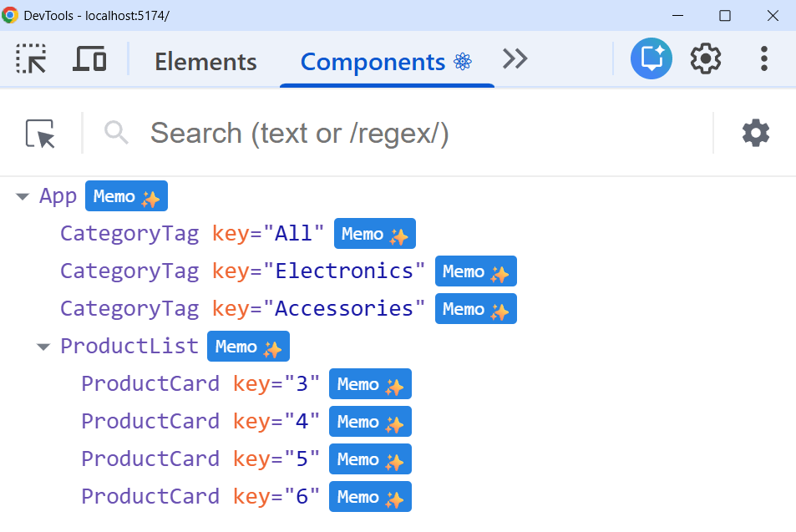Screen dimensions: 796x532
Task: Click the search magnifier icon
Action: 115,133
